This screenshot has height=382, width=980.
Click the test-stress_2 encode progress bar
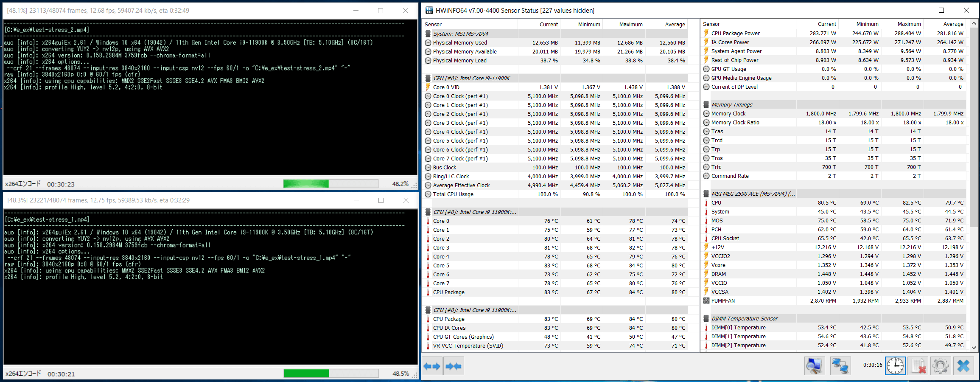[x=331, y=183]
